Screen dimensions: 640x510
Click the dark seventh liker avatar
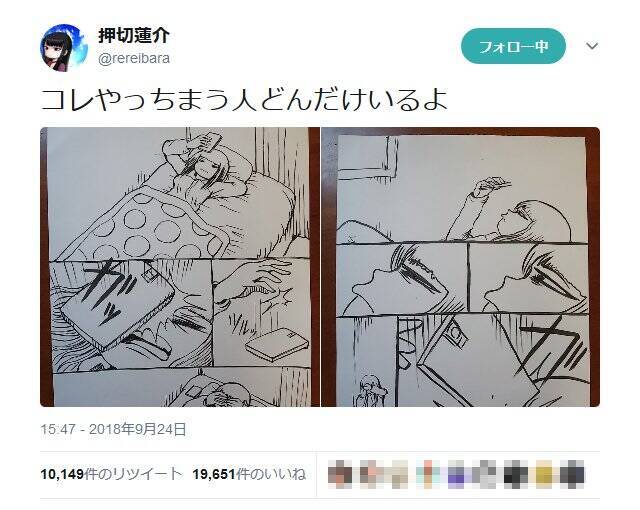pyautogui.click(x=515, y=474)
